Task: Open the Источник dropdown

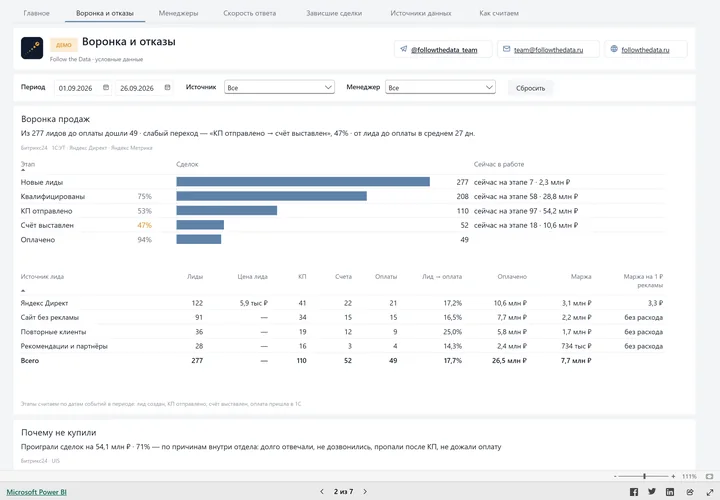Action: tap(279, 87)
